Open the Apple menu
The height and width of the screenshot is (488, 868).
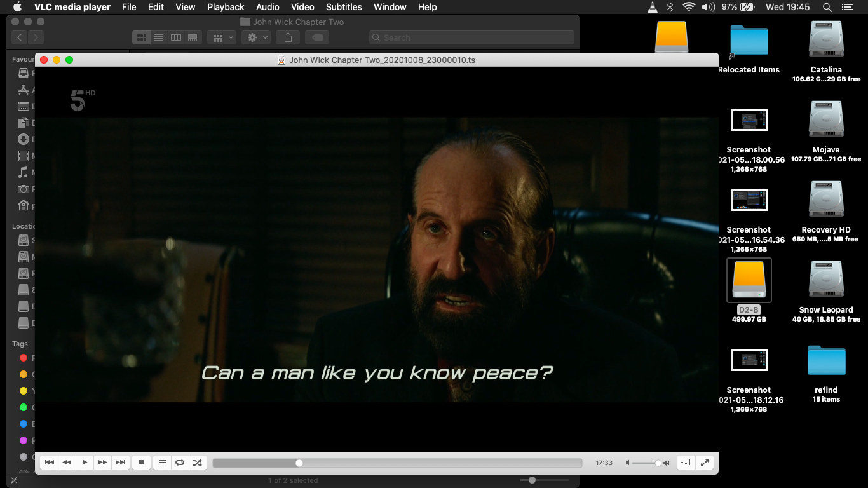17,7
